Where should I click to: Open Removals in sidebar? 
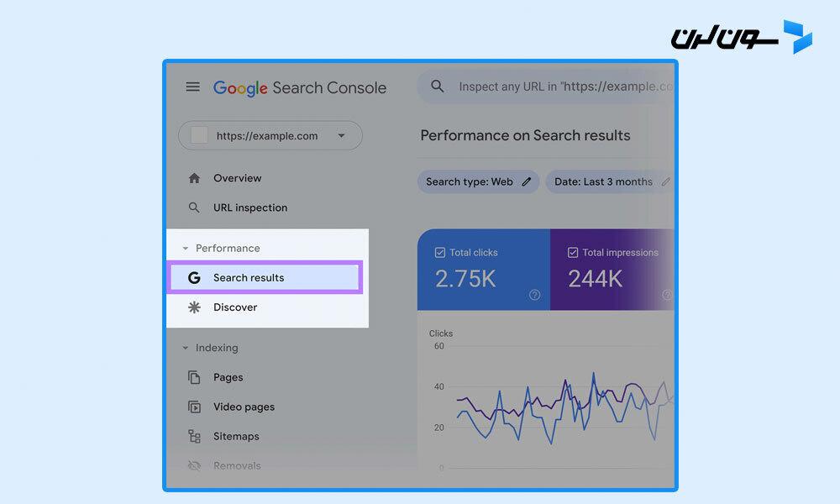pos(237,466)
